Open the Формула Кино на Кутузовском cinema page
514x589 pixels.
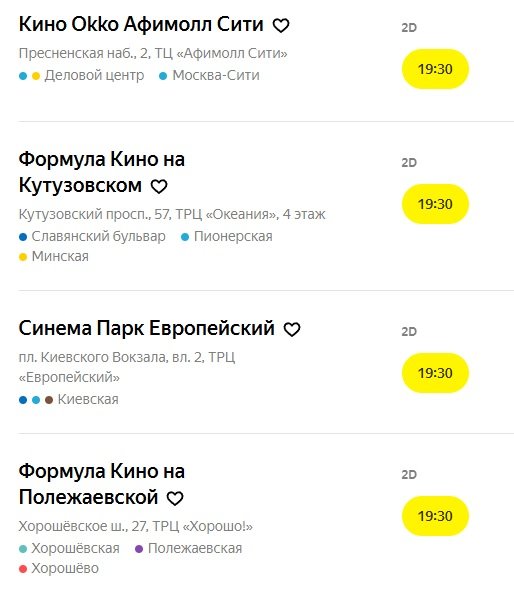click(101, 172)
